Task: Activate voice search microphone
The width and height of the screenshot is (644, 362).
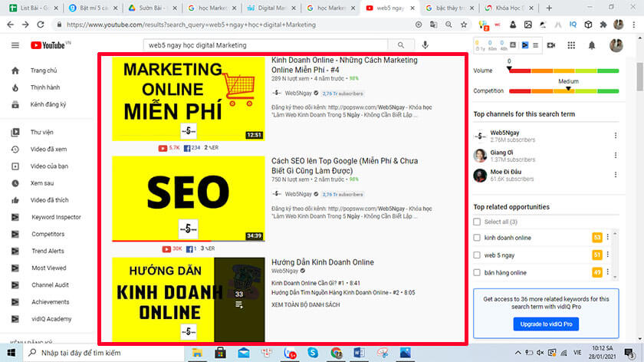Action: pyautogui.click(x=425, y=44)
